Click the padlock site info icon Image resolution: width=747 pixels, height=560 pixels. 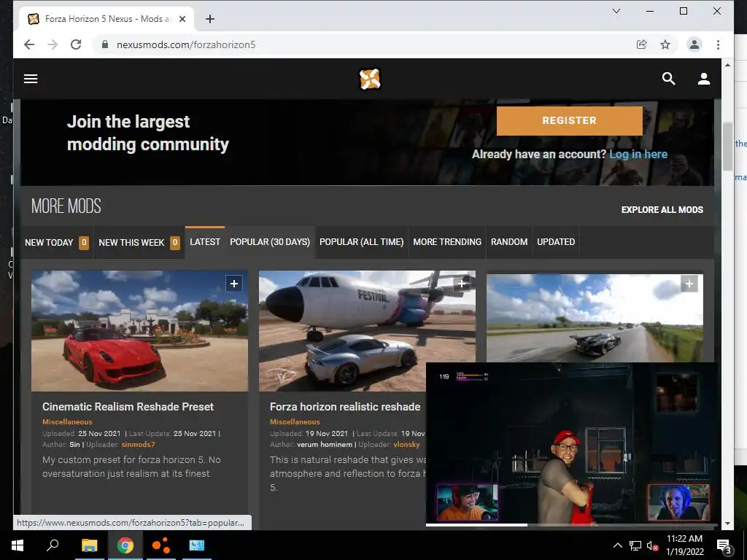click(x=105, y=44)
